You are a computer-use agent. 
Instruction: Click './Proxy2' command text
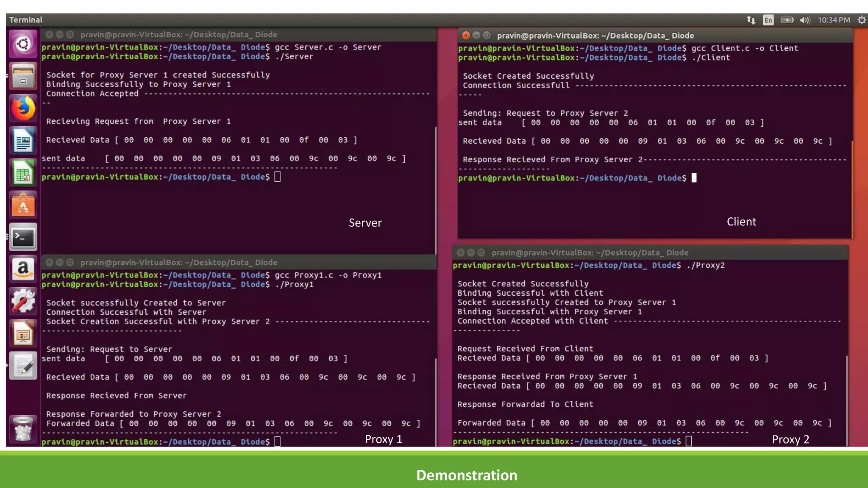click(706, 265)
